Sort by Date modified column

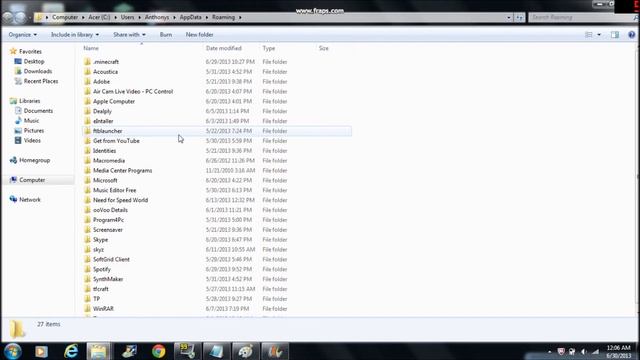(224, 48)
